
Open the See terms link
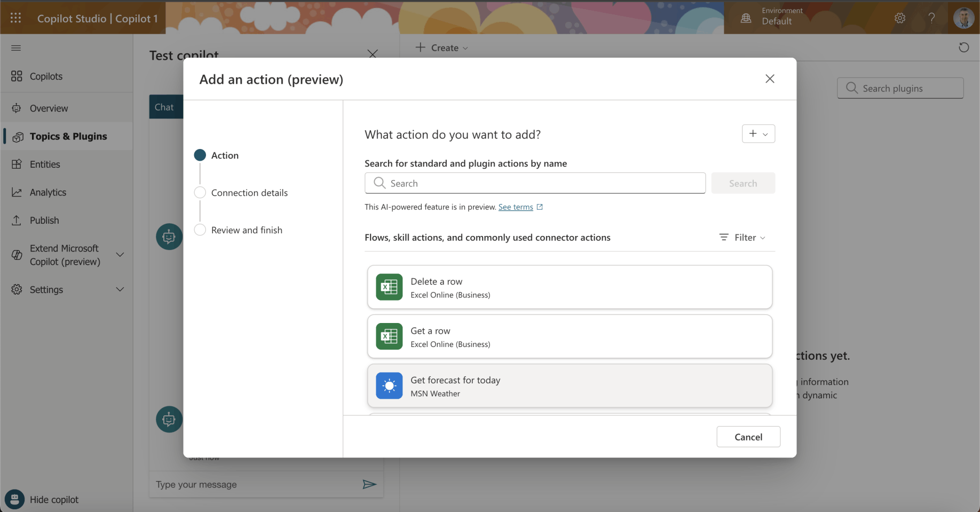click(x=516, y=207)
